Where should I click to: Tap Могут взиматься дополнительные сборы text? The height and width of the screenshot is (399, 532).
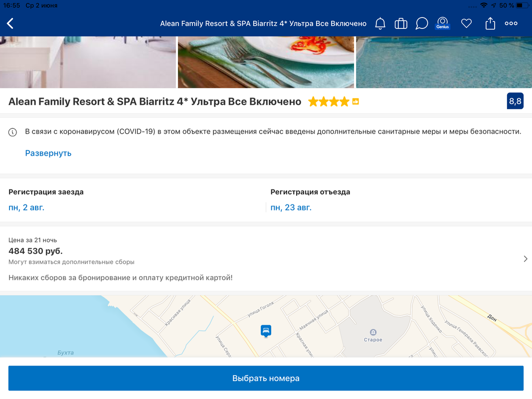click(x=71, y=262)
